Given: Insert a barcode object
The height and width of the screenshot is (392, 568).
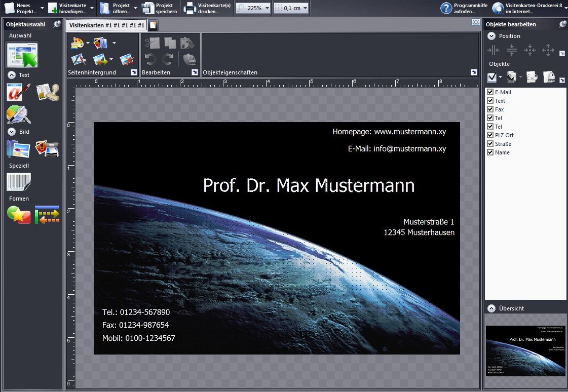Looking at the screenshot, I should [x=19, y=182].
